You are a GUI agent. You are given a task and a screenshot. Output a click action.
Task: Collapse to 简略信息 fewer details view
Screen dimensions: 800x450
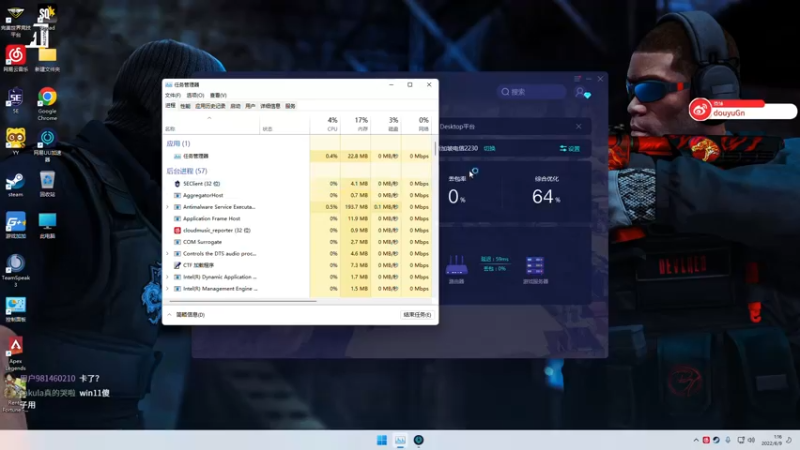[x=187, y=315]
